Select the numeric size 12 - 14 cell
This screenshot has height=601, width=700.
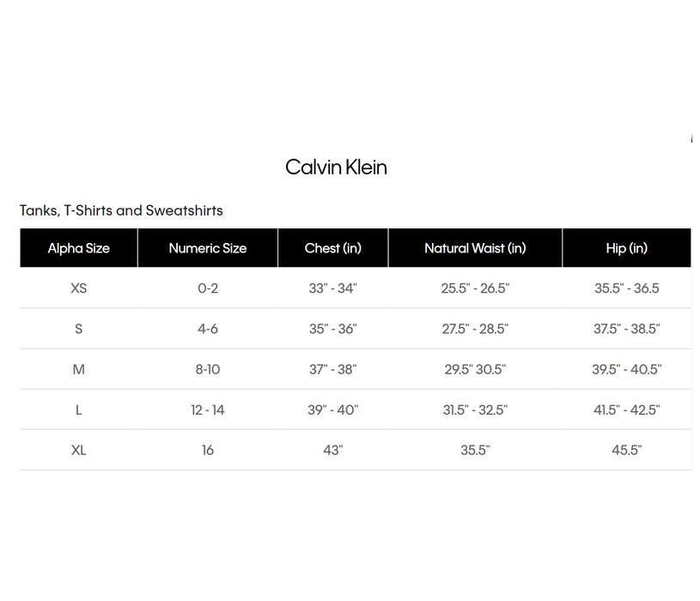tap(208, 410)
